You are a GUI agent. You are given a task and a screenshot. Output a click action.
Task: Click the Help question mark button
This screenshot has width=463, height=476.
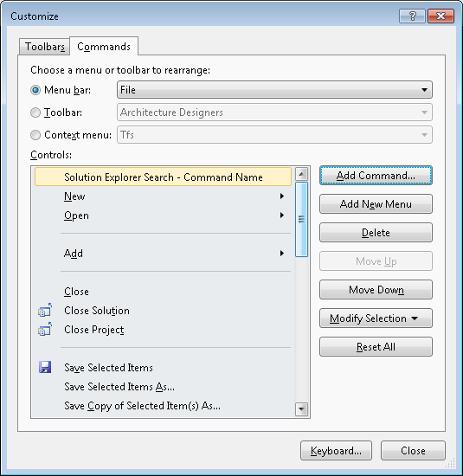click(412, 16)
